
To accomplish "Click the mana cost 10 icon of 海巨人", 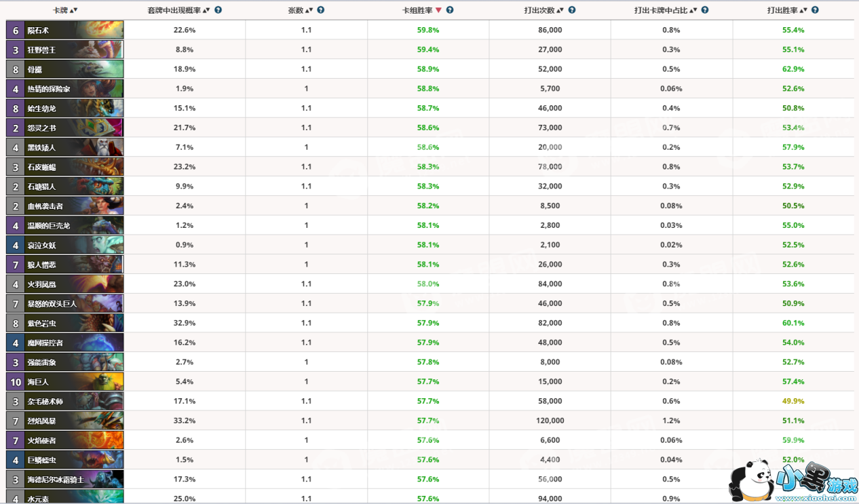I will (14, 382).
